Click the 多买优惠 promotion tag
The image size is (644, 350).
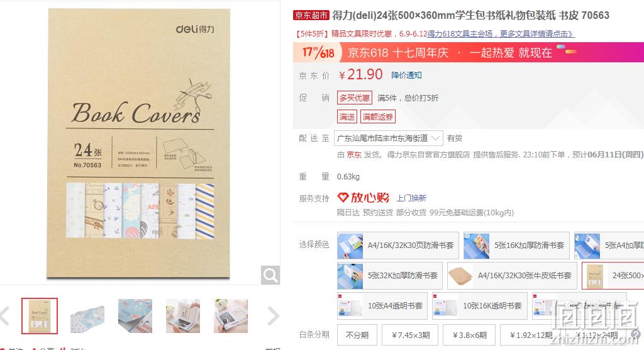tap(355, 98)
